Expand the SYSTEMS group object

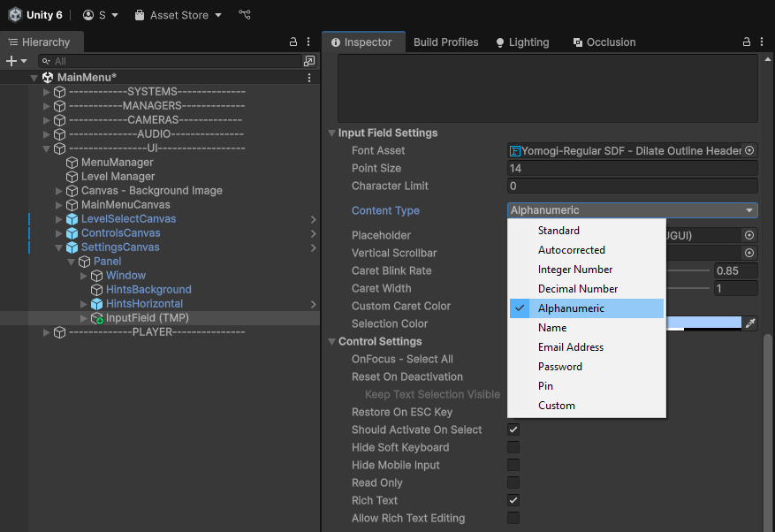[x=47, y=92]
